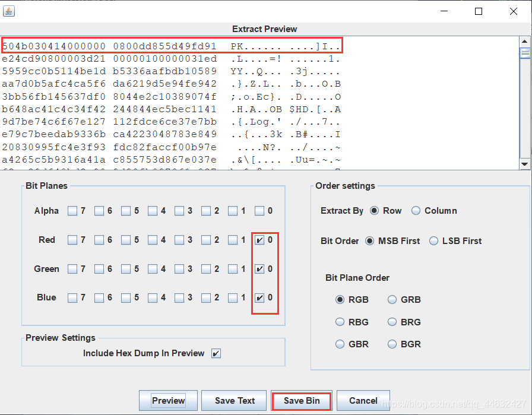Click hex line starting 3bb56fb145637df0
The width and height of the screenshot is (532, 415).
172,97
